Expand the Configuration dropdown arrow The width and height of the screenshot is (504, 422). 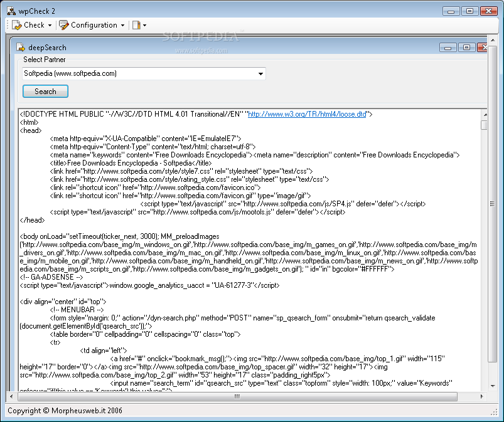click(122, 25)
